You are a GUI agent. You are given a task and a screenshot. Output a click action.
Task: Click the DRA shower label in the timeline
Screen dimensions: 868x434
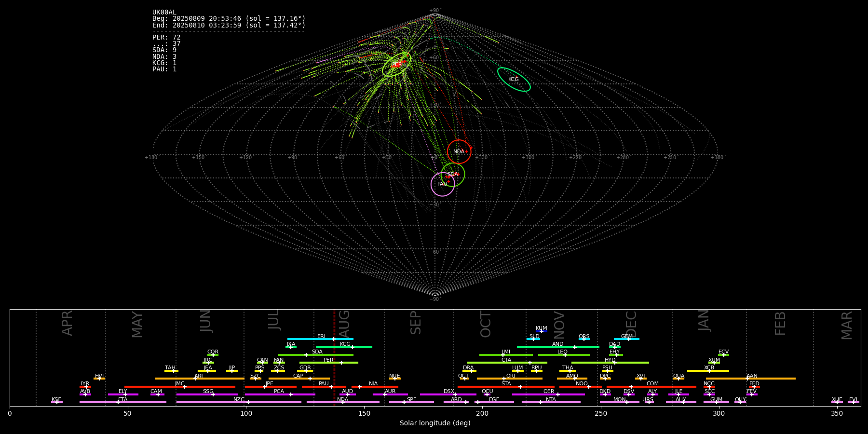[x=468, y=368]
